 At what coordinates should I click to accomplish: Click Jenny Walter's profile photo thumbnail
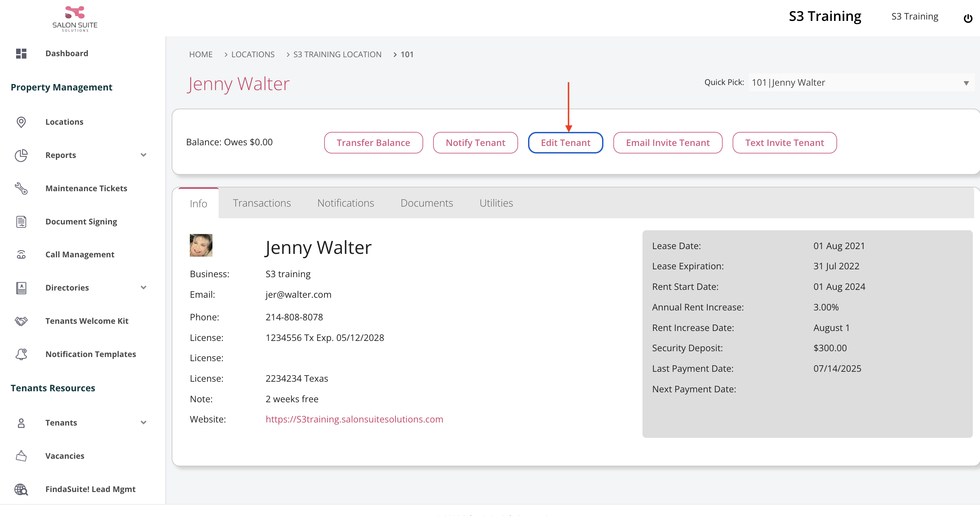point(201,245)
